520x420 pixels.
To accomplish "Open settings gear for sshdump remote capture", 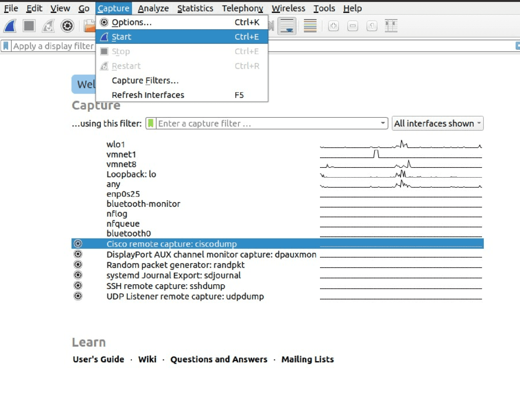I will pyautogui.click(x=79, y=286).
